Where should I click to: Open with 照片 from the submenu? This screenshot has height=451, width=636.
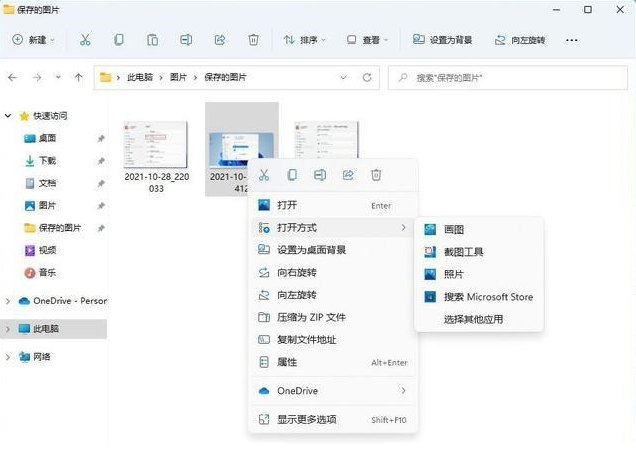479,274
